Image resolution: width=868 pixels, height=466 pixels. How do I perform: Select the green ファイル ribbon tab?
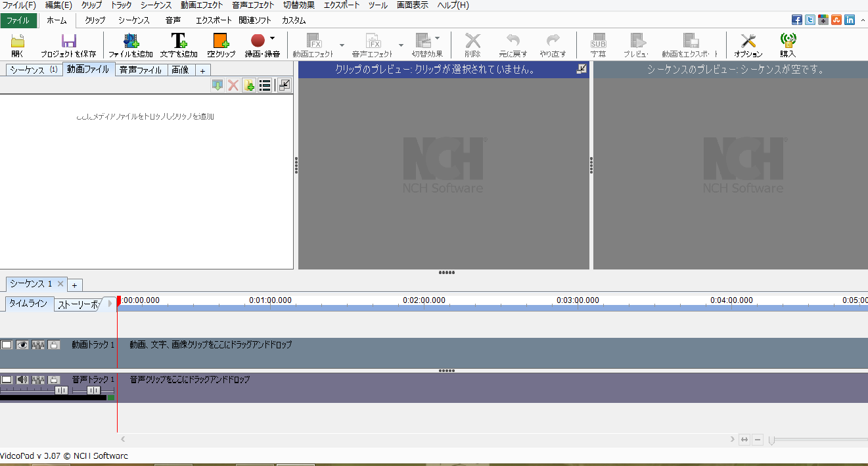(18, 20)
